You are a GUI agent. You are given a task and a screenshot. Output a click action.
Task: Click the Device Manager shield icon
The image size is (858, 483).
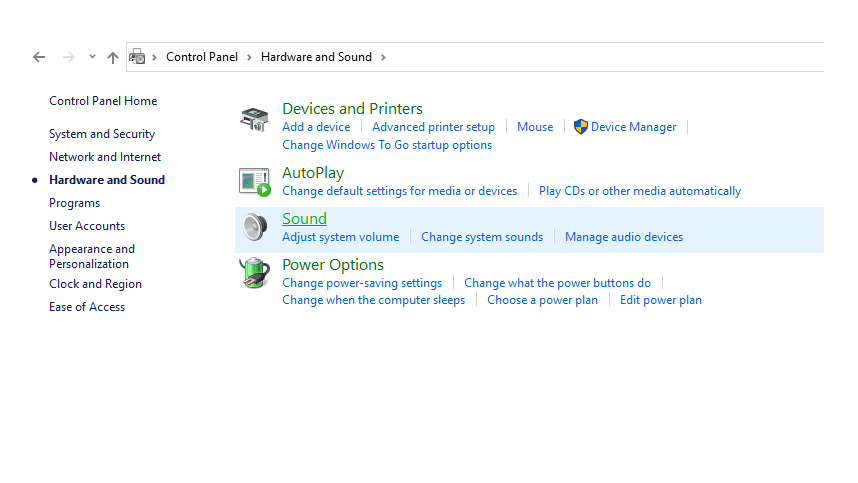click(580, 127)
